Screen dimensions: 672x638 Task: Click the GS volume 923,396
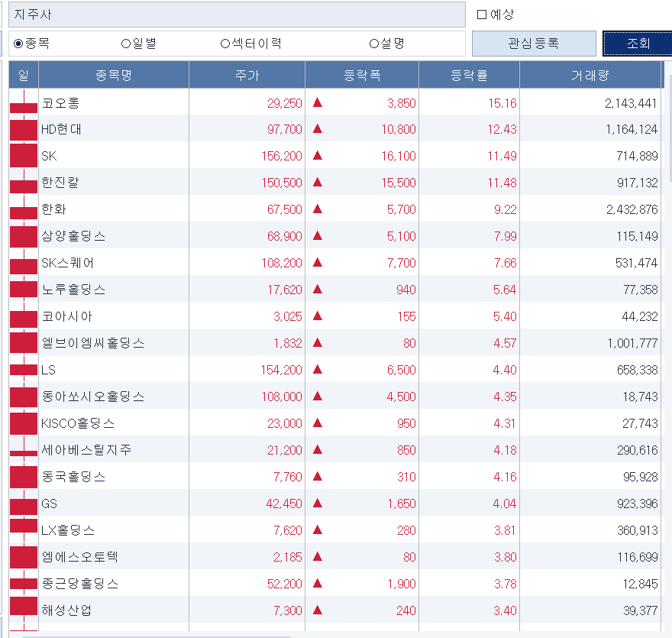click(638, 504)
